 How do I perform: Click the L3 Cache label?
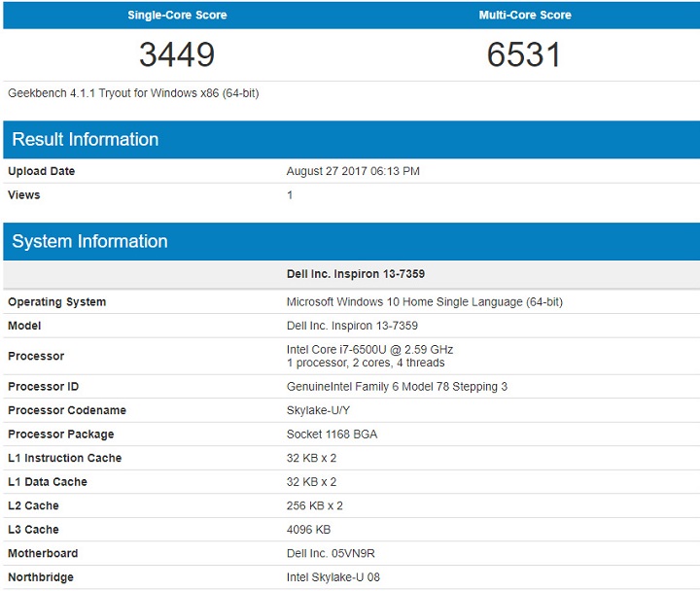point(33,530)
